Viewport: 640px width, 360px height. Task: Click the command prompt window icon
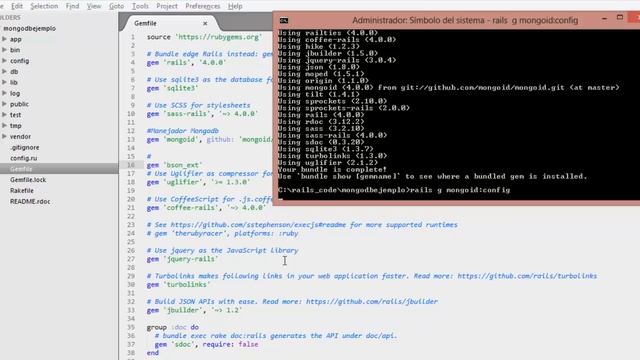[x=284, y=20]
